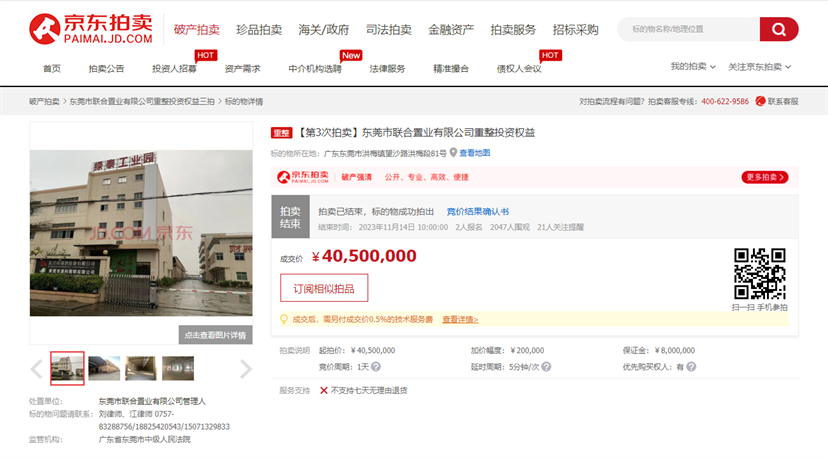Viewport: 828px width, 458px height.
Task: Click the red search magnifier button
Action: (x=779, y=29)
